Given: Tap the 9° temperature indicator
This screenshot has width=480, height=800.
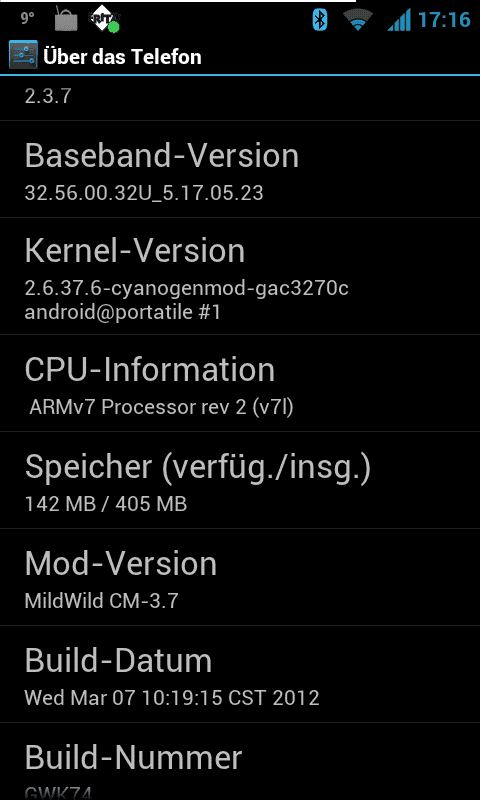Looking at the screenshot, I should 28,19.
